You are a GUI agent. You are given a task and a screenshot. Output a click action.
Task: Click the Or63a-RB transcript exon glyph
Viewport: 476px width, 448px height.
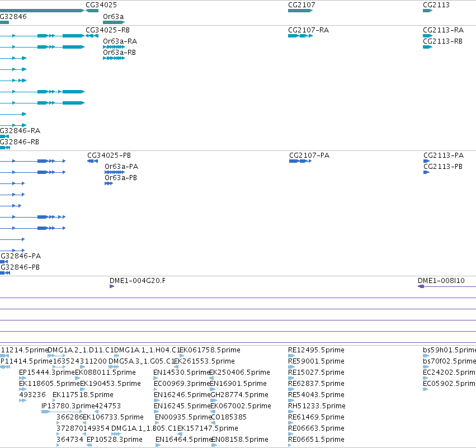tap(114, 58)
